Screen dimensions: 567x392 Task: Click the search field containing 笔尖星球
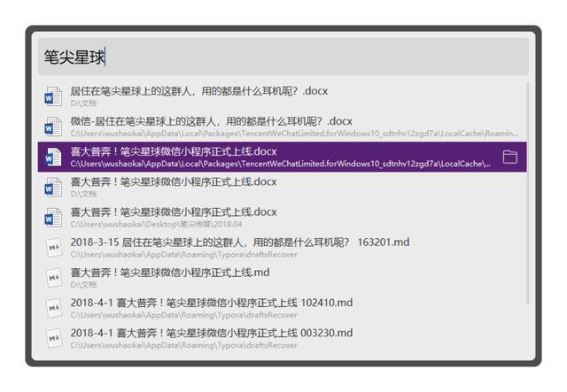[283, 58]
